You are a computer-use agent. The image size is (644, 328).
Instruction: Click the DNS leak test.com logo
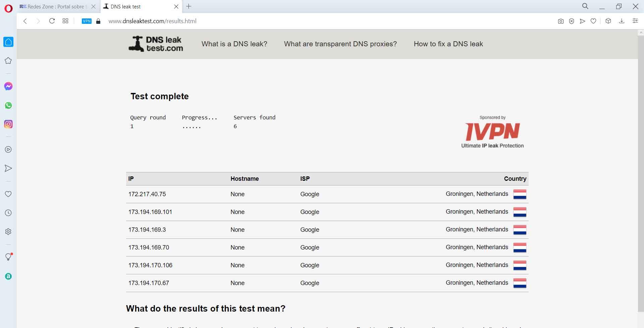coord(156,44)
